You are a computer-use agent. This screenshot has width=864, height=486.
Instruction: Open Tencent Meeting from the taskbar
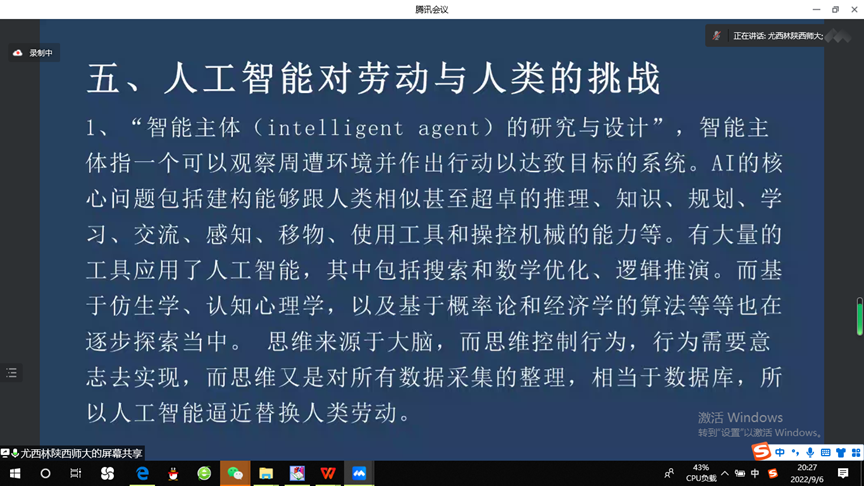(359, 473)
